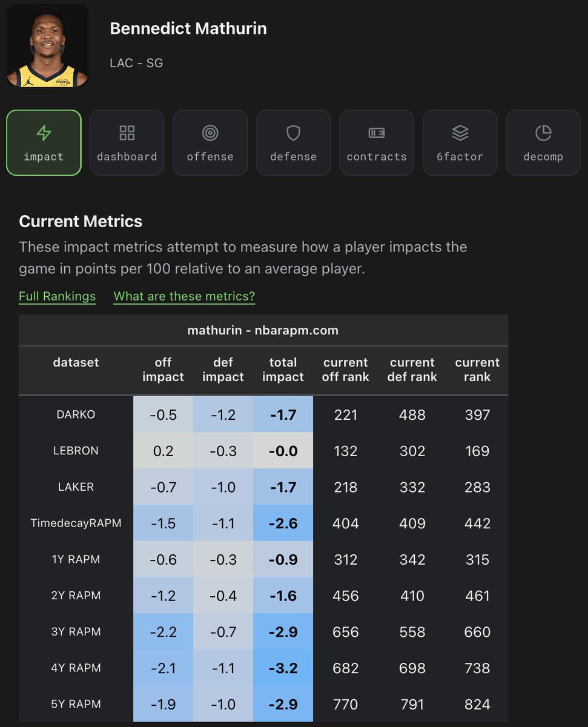
Task: Click 1Y RAPM current rank 315
Action: [x=477, y=559]
